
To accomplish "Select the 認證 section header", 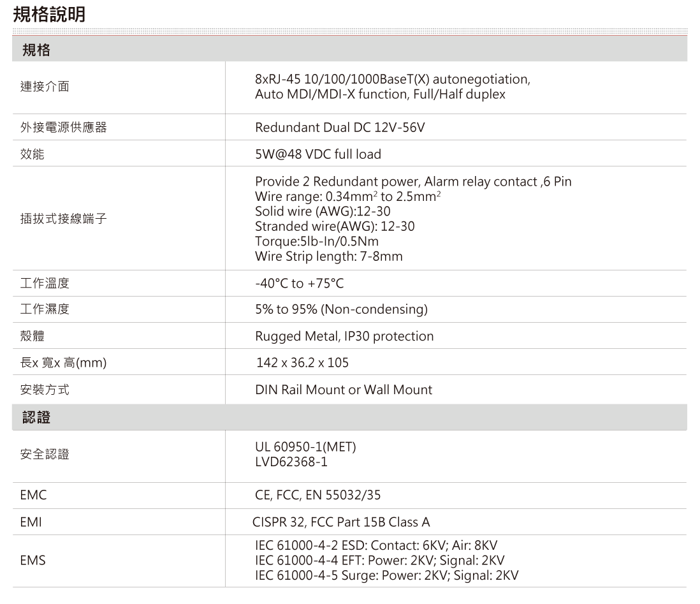I will tap(36, 418).
